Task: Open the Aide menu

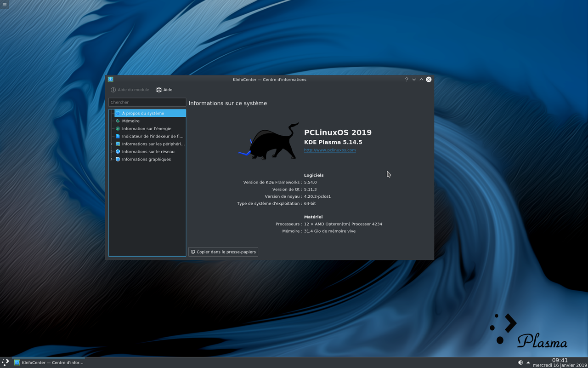Action: [x=164, y=90]
